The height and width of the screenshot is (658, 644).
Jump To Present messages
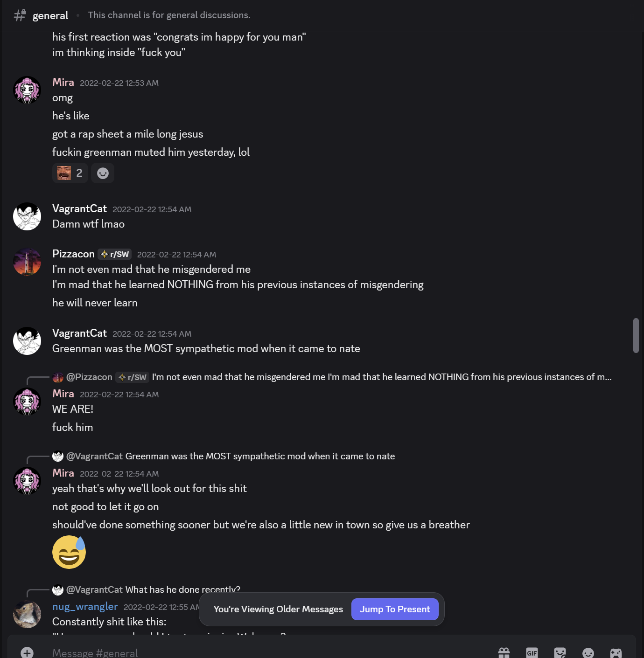[395, 609]
